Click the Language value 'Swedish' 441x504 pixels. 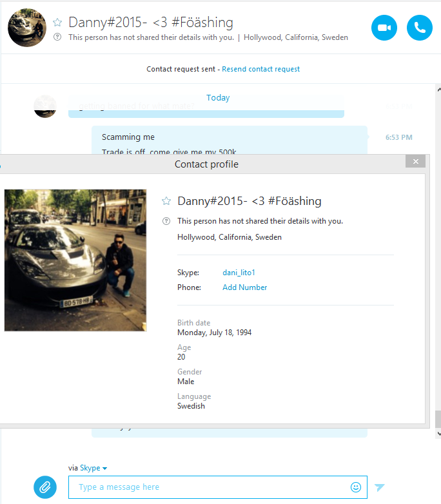pyautogui.click(x=191, y=406)
